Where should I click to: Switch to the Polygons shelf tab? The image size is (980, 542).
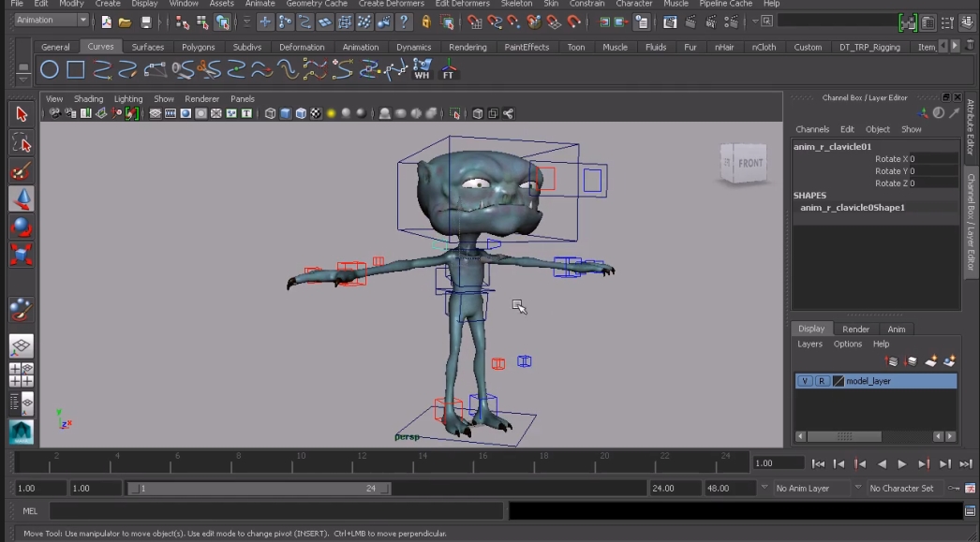(x=198, y=47)
